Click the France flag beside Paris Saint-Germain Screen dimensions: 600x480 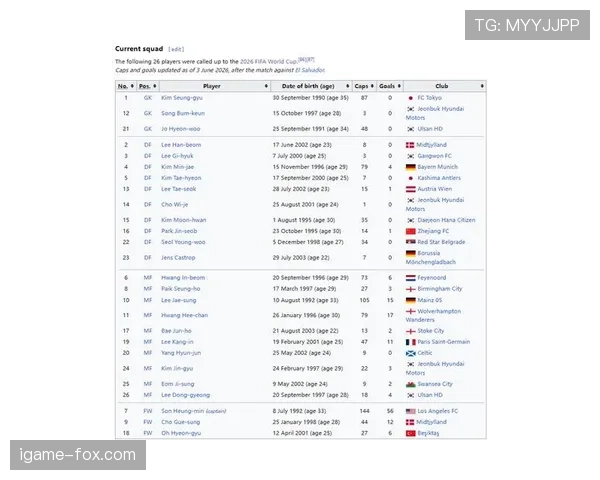(410, 342)
